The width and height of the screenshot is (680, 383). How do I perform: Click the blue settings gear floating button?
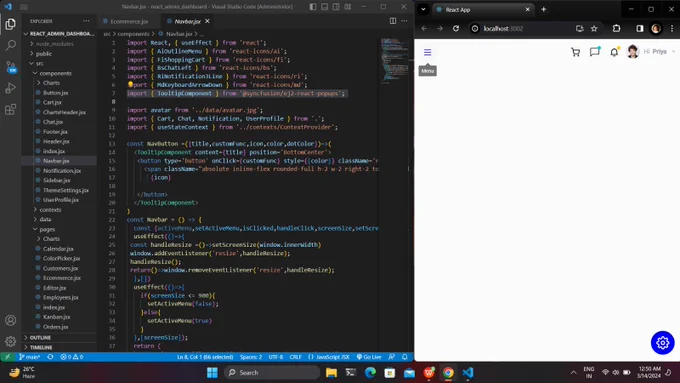click(x=662, y=343)
